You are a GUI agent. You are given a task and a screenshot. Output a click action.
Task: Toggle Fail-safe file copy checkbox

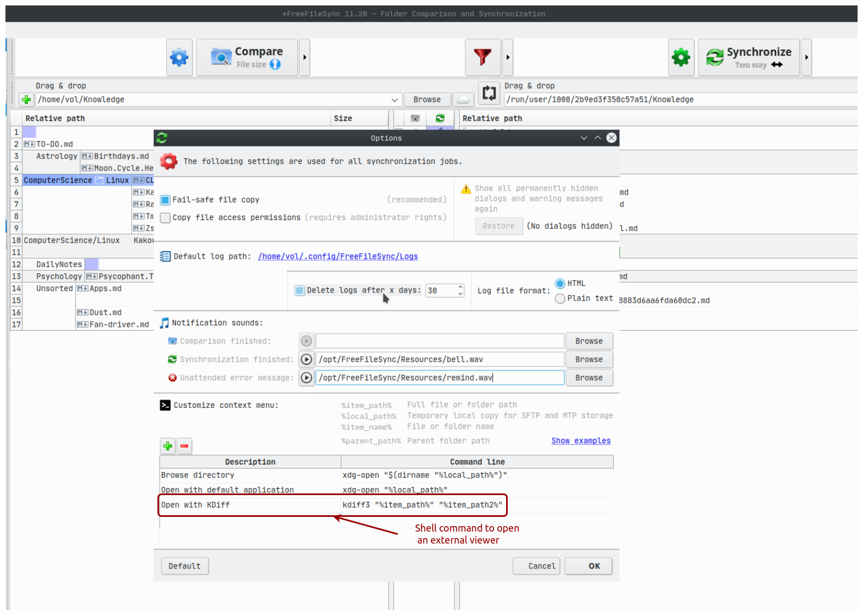point(166,200)
